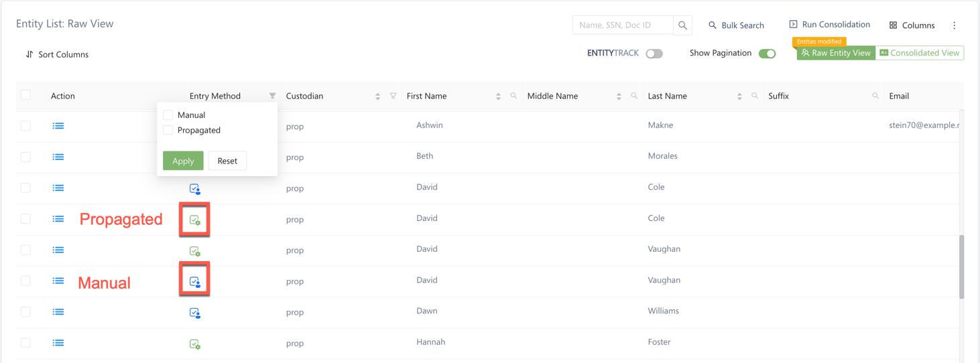Image resolution: width=980 pixels, height=363 pixels.
Task: Open the Columns chooser
Action: click(912, 25)
